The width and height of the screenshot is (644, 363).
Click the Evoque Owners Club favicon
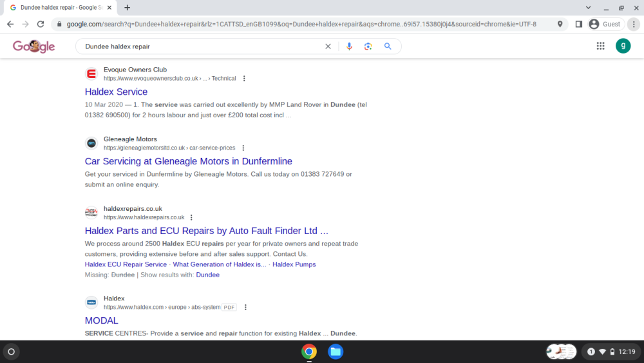[91, 74]
